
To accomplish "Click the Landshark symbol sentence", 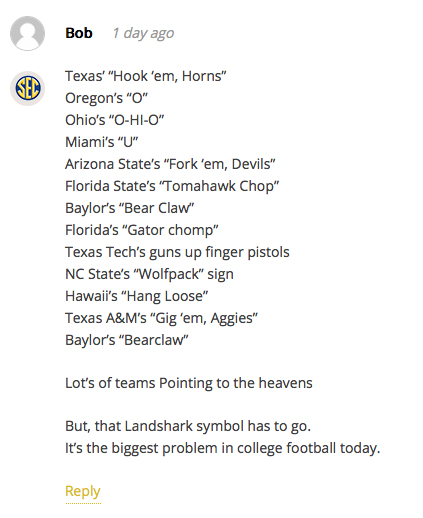I will click(x=188, y=426).
